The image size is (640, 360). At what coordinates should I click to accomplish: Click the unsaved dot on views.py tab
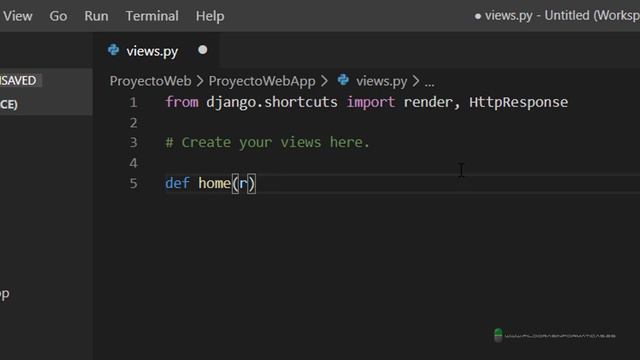tap(202, 50)
